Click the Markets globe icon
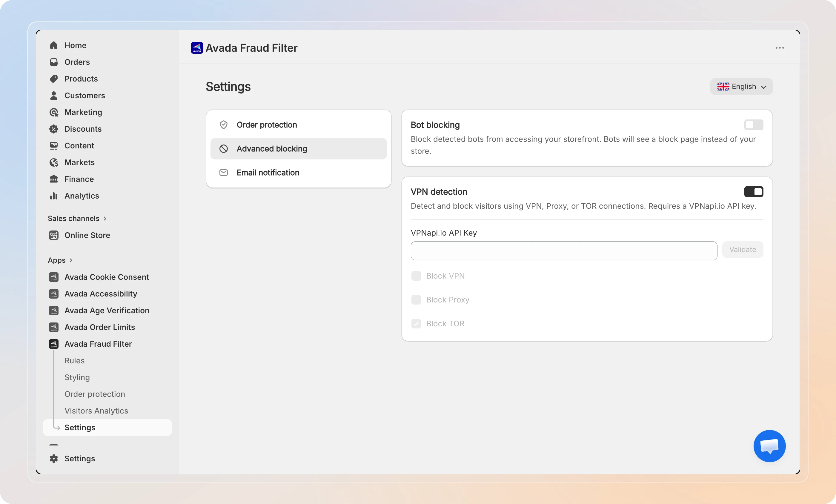Image resolution: width=836 pixels, height=504 pixels. (54, 162)
